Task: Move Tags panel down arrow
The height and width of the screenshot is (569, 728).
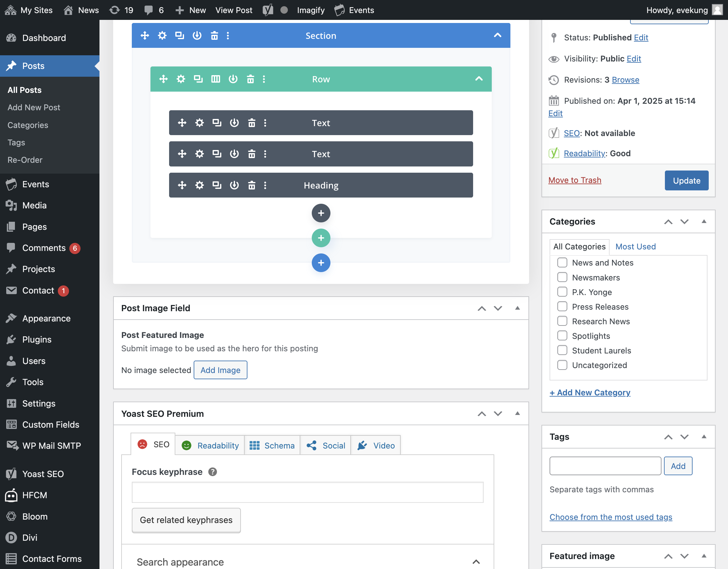Action: pos(684,437)
